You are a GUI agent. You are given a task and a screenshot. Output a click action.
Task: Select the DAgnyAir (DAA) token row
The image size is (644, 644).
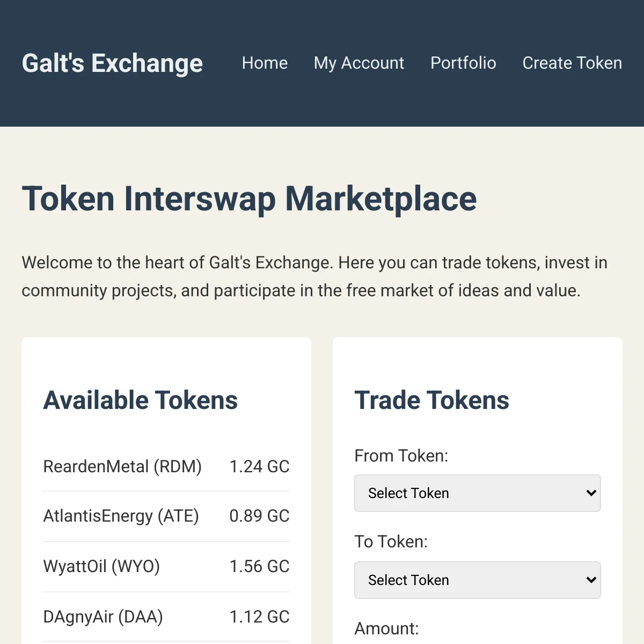tap(166, 616)
